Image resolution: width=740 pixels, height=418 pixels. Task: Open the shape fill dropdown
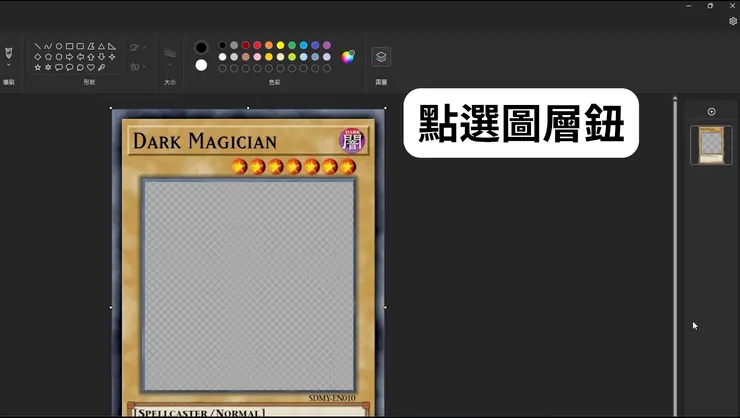[138, 67]
